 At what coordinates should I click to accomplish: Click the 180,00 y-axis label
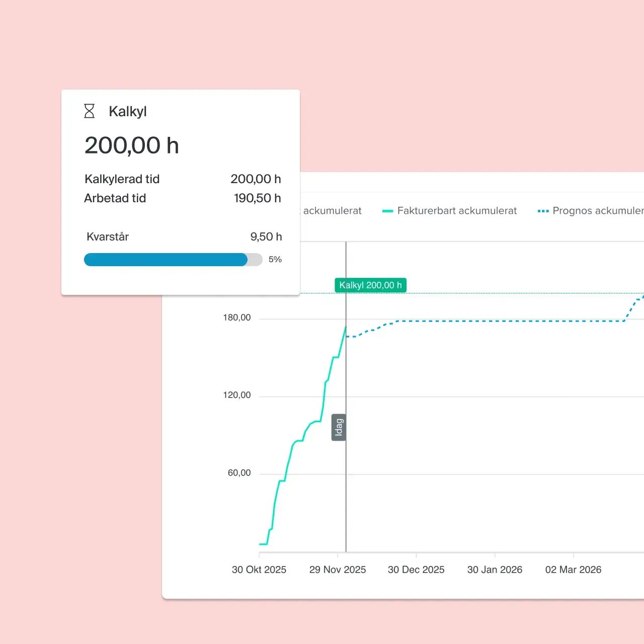pyautogui.click(x=237, y=317)
